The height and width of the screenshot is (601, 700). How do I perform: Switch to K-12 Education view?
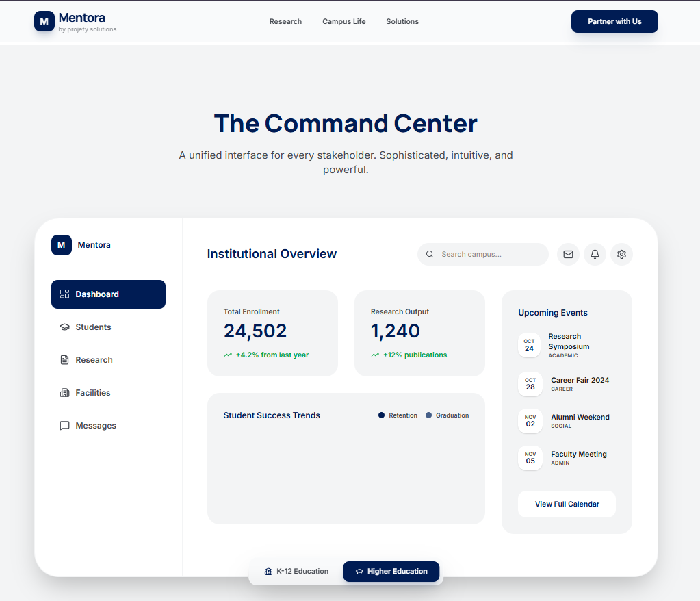tap(296, 572)
